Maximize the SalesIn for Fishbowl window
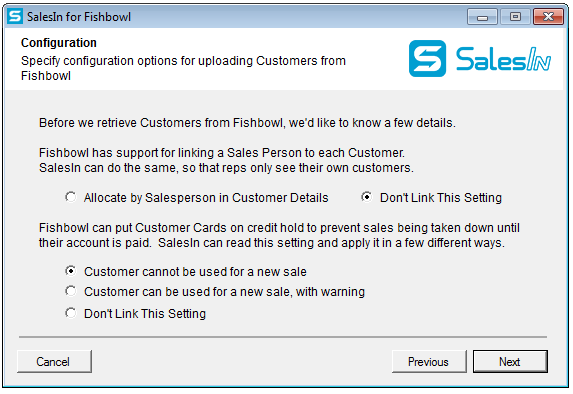 tap(515, 17)
